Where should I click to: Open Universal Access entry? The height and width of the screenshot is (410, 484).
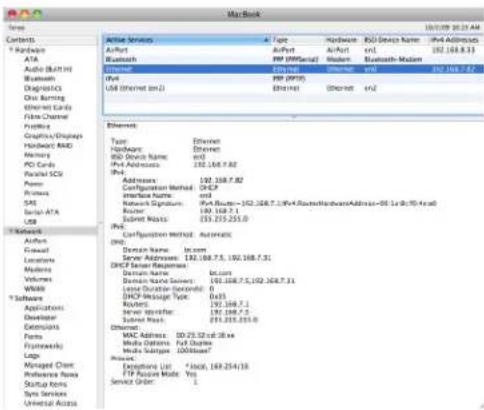(x=50, y=403)
